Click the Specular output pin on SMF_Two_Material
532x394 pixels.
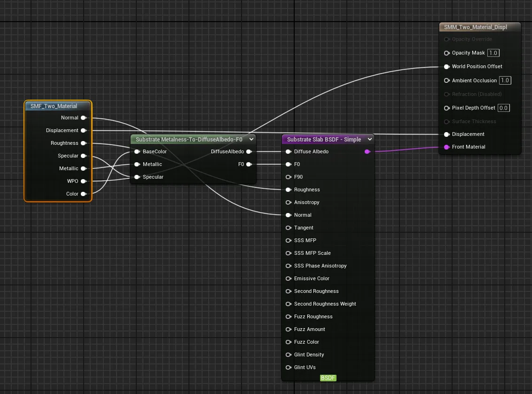[84, 156]
